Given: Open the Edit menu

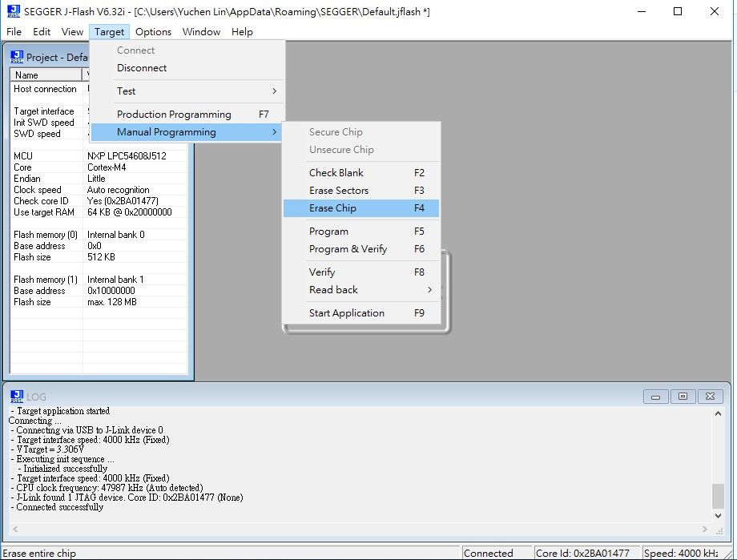Looking at the screenshot, I should point(42,31).
